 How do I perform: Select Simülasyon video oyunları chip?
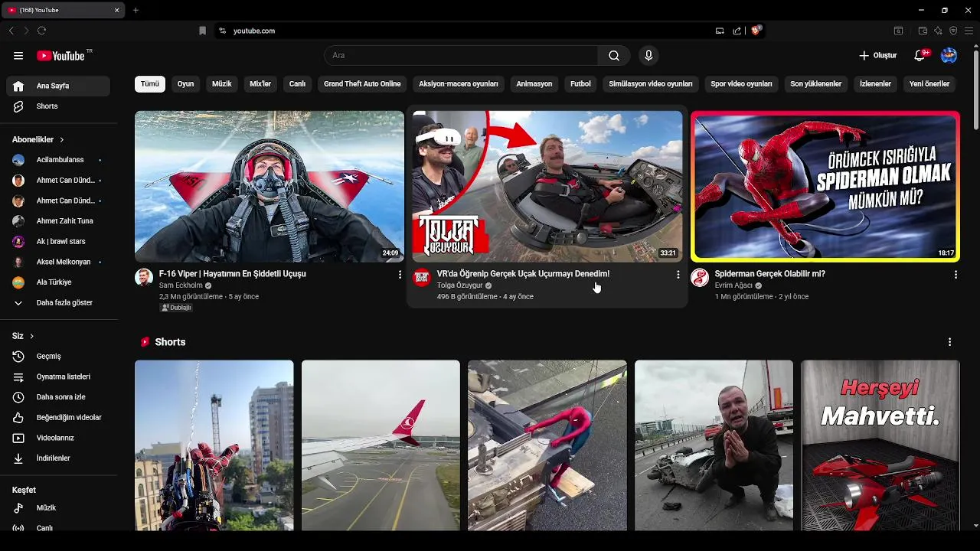[651, 84]
